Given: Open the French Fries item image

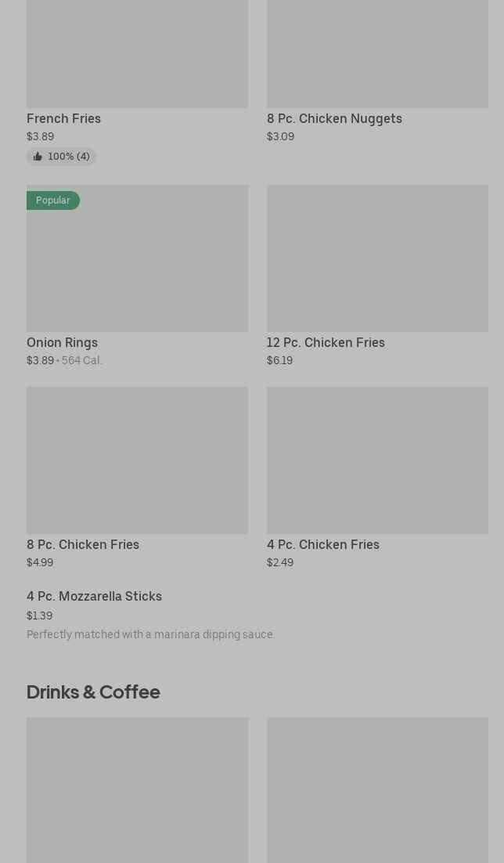Looking at the screenshot, I should coord(137,53).
